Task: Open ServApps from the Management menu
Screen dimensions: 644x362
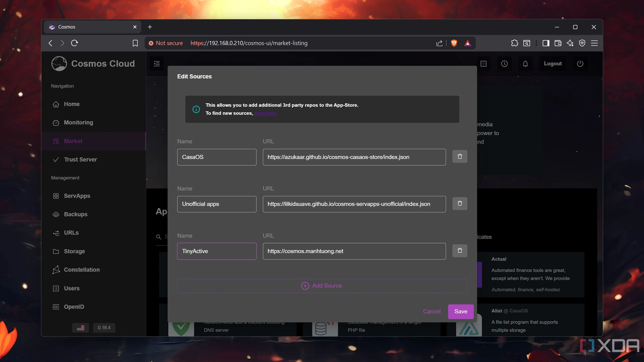Action: (77, 196)
